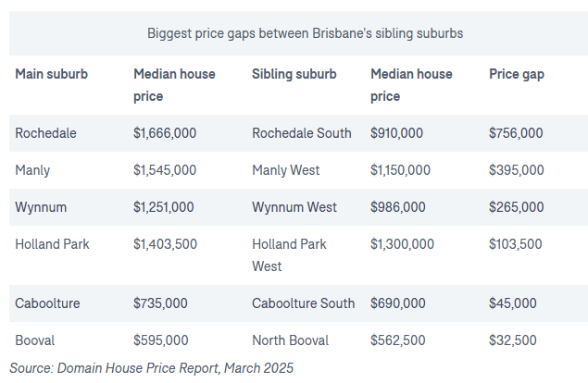Click the Rochedale cell in Main suburb column
The height and width of the screenshot is (383, 588).
(45, 133)
